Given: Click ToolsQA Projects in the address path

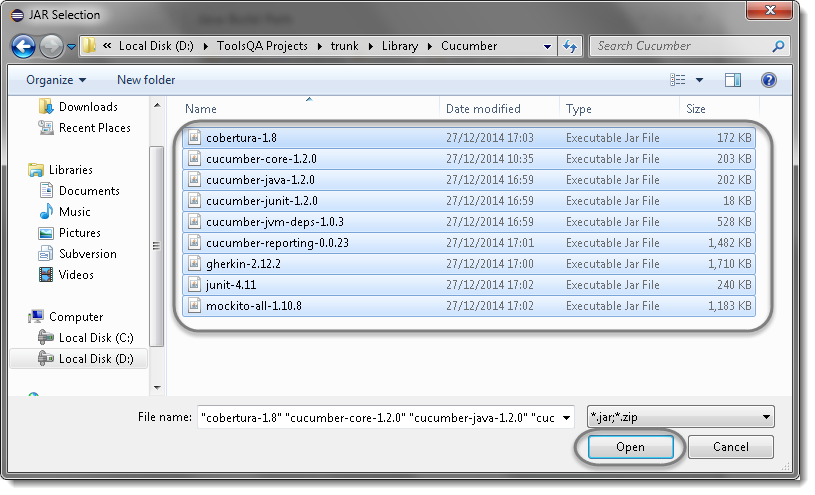Looking at the screenshot, I should pyautogui.click(x=262, y=46).
